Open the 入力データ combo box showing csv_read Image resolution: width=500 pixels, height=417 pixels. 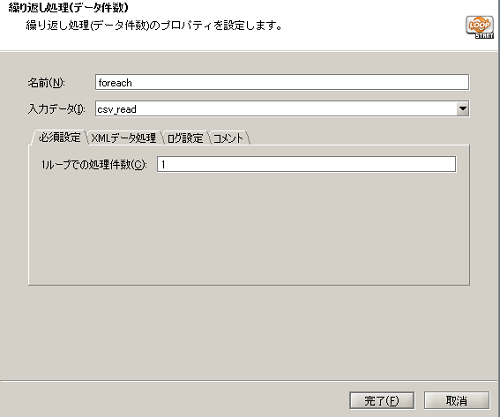(282, 109)
